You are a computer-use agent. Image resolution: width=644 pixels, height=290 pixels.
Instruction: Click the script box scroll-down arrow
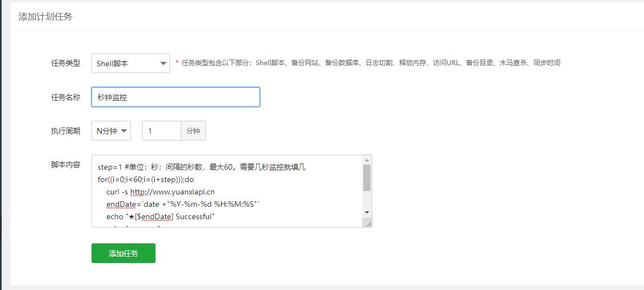(x=367, y=212)
